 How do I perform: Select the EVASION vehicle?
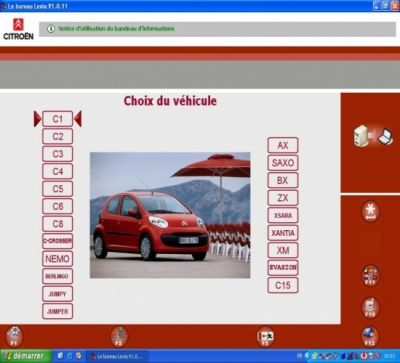pyautogui.click(x=283, y=268)
